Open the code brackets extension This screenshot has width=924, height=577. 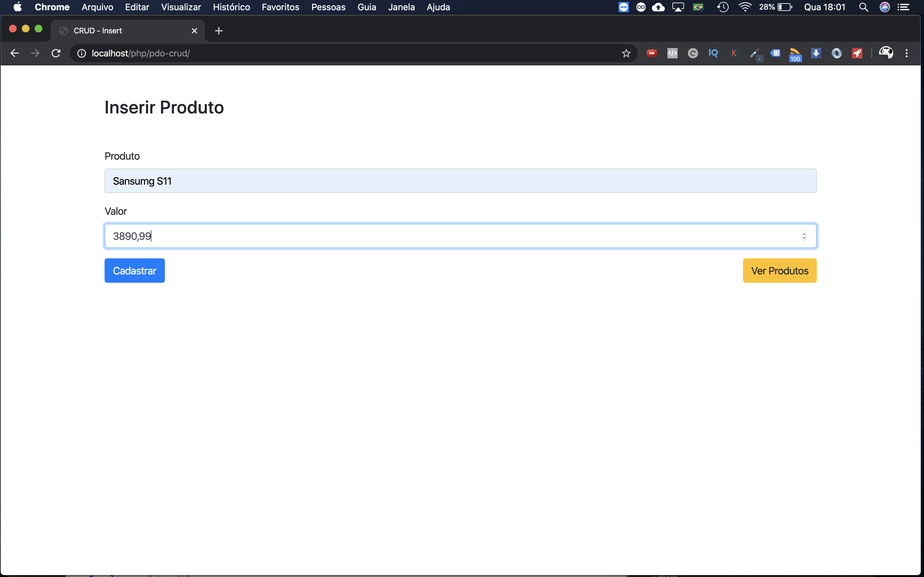[672, 54]
